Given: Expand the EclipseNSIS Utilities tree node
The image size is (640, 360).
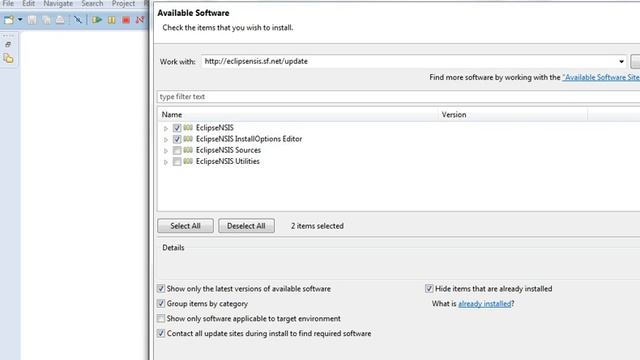Looking at the screenshot, I should point(166,162).
